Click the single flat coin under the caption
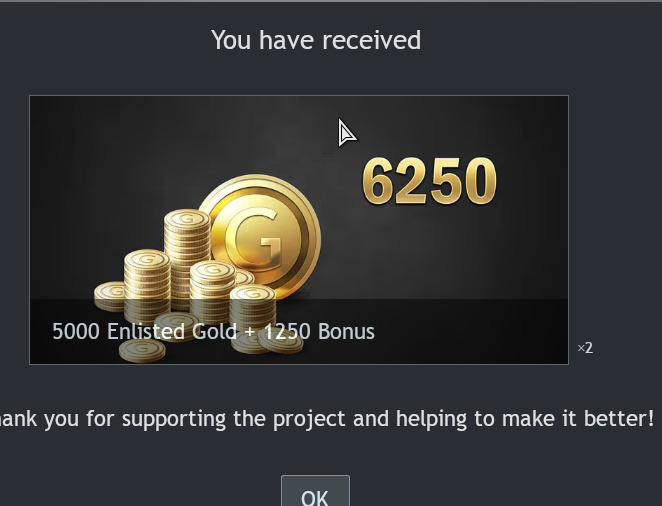This screenshot has width=662, height=506. tap(142, 351)
